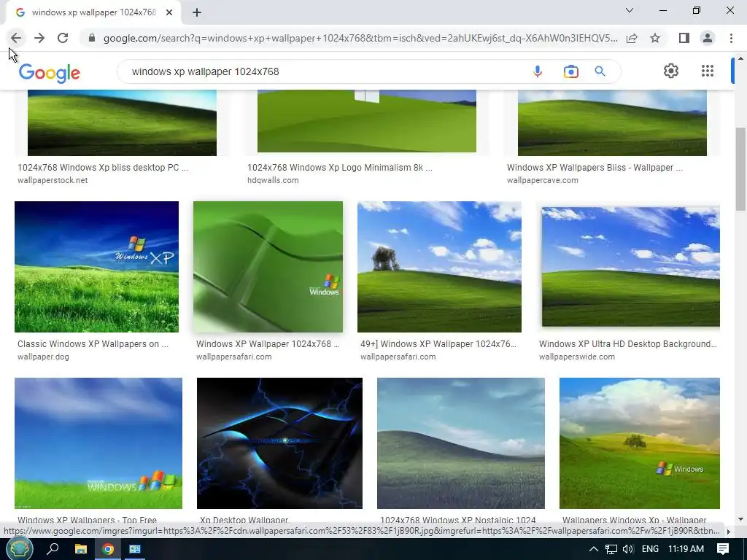Viewport: 747px width, 560px height.
Task: Go to Google home via logo
Action: pyautogui.click(x=50, y=72)
